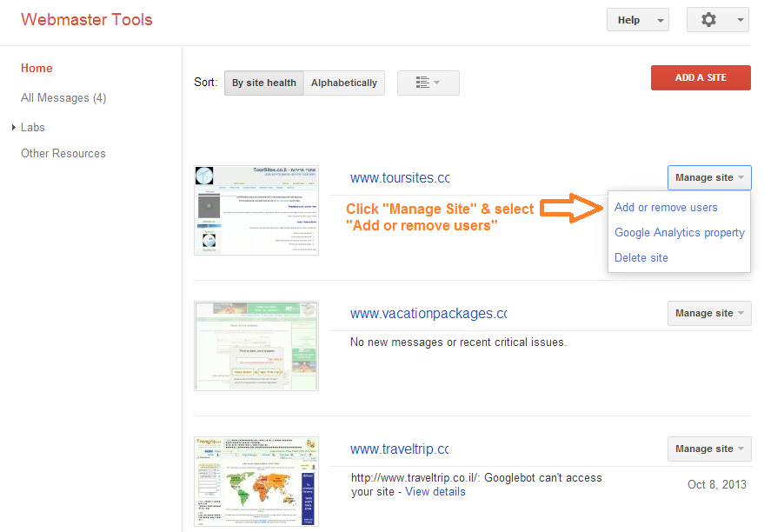The width and height of the screenshot is (784, 532).
Task: Open the www.toursites site link
Action: [400, 178]
